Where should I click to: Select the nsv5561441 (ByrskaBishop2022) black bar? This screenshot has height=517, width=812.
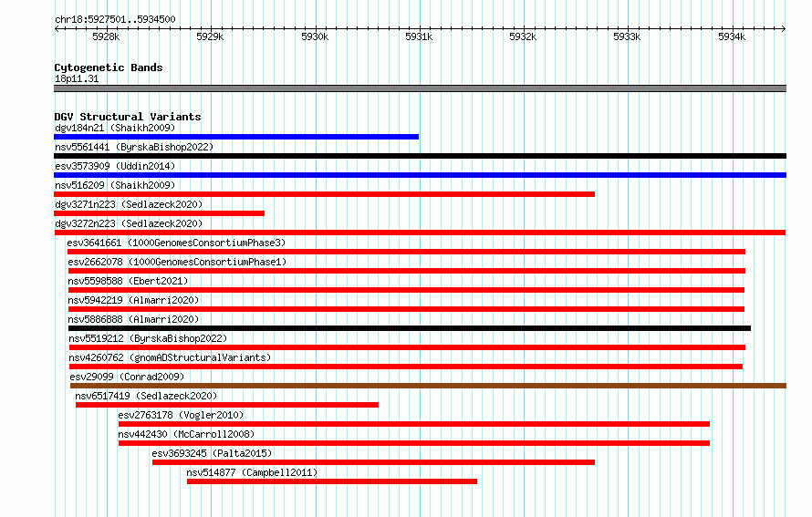[x=420, y=156]
